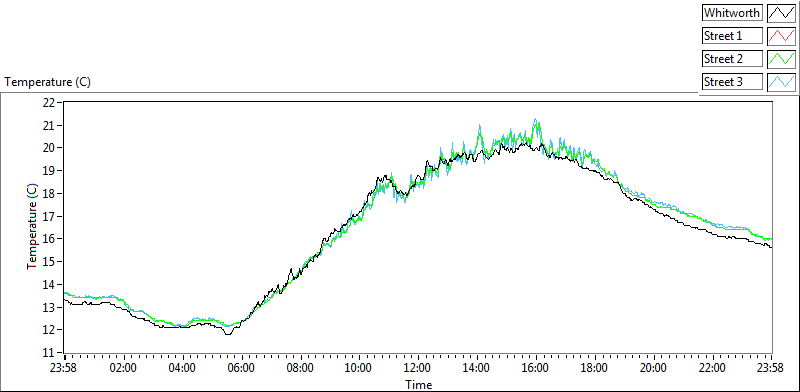The height and width of the screenshot is (392, 800).
Task: Click the 18:00 time axis label
Action: pos(594,368)
